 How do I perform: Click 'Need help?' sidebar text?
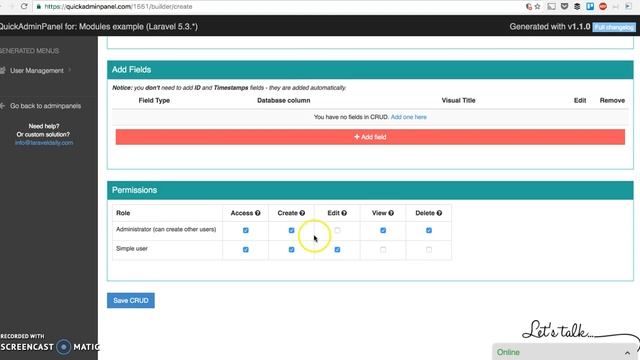[x=44, y=126]
